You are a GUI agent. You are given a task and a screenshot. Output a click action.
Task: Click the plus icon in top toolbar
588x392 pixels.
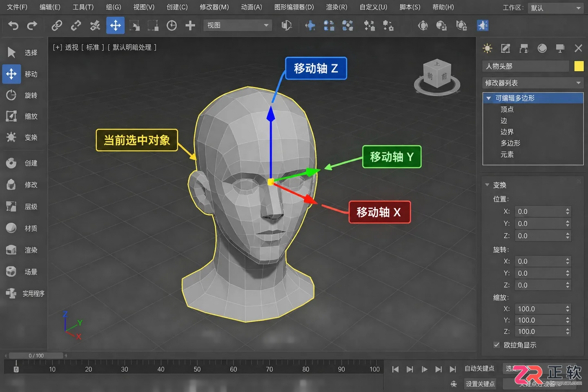click(190, 26)
